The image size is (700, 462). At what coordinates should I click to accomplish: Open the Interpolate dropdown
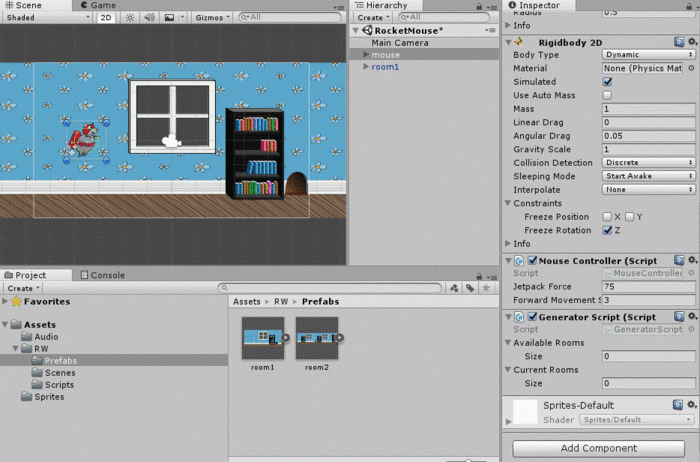pyautogui.click(x=649, y=189)
